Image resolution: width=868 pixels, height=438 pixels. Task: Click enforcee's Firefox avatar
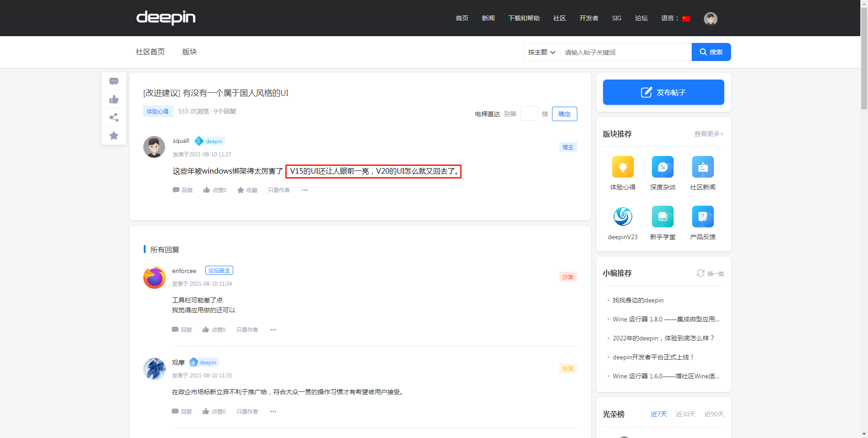(x=155, y=278)
